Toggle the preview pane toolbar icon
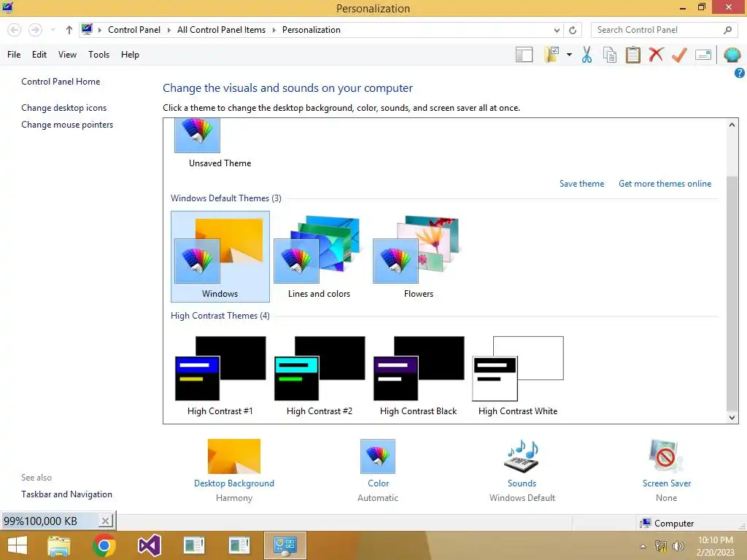Image resolution: width=747 pixels, height=560 pixels. coord(524,55)
